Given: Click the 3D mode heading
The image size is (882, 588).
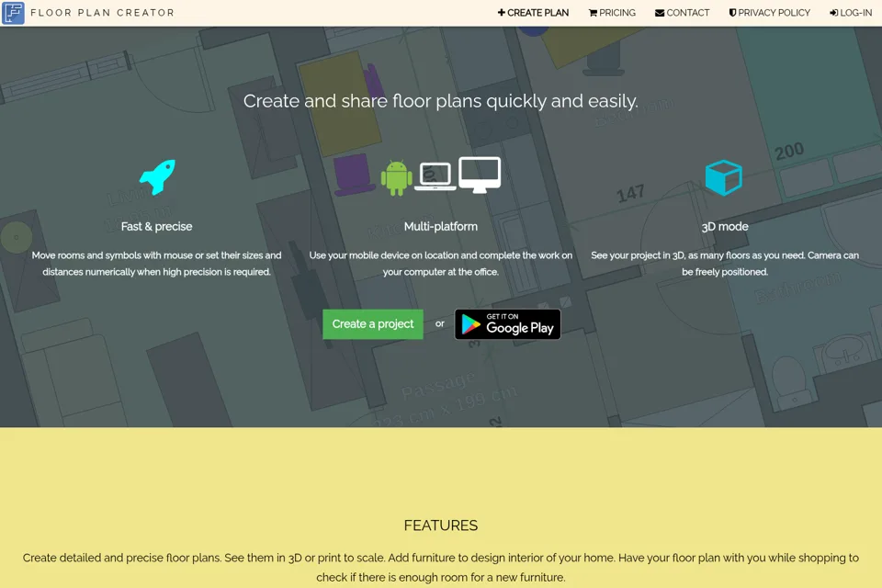Looking at the screenshot, I should (x=725, y=226).
